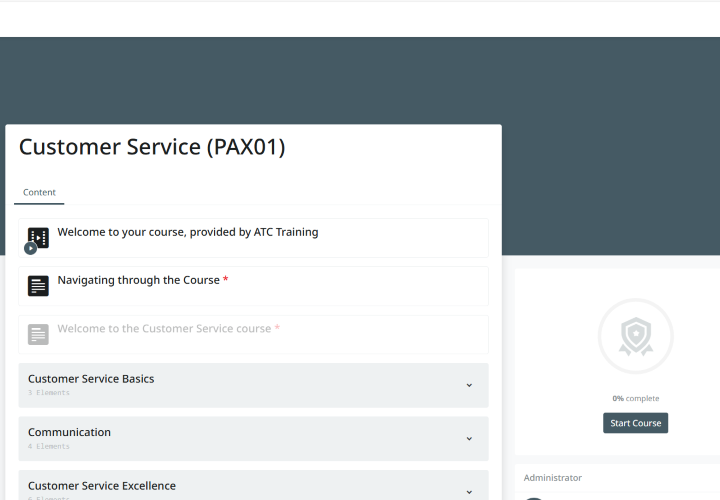The image size is (720, 500).
Task: Expand Customer Service Basics using its chevron
Action: point(469,385)
